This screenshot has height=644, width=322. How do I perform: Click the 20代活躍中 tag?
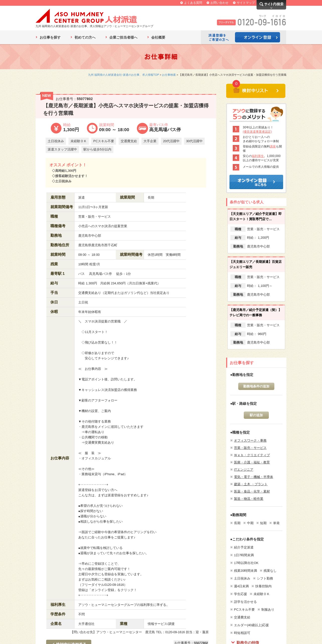pos(171,141)
